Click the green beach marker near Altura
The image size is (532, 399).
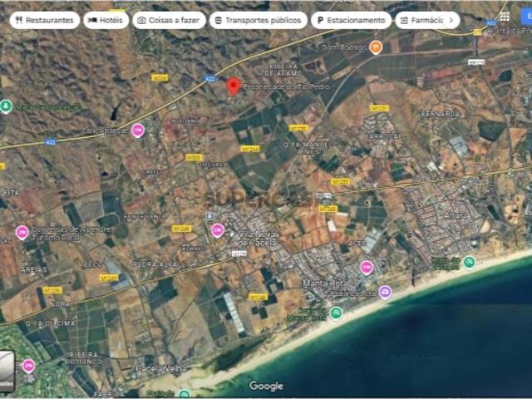[470, 262]
